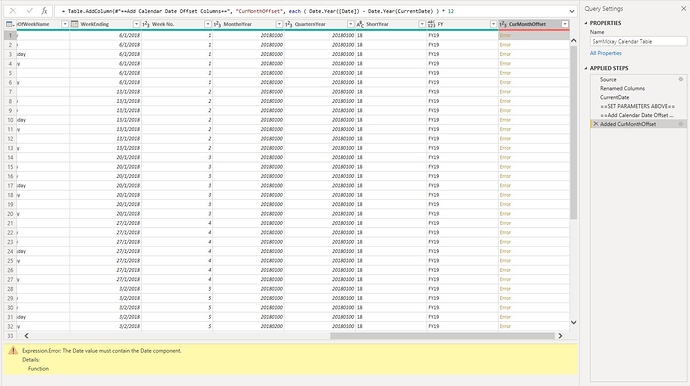Select the CurrentDate step
Image resolution: width=690 pixels, height=386 pixels.
638,97
